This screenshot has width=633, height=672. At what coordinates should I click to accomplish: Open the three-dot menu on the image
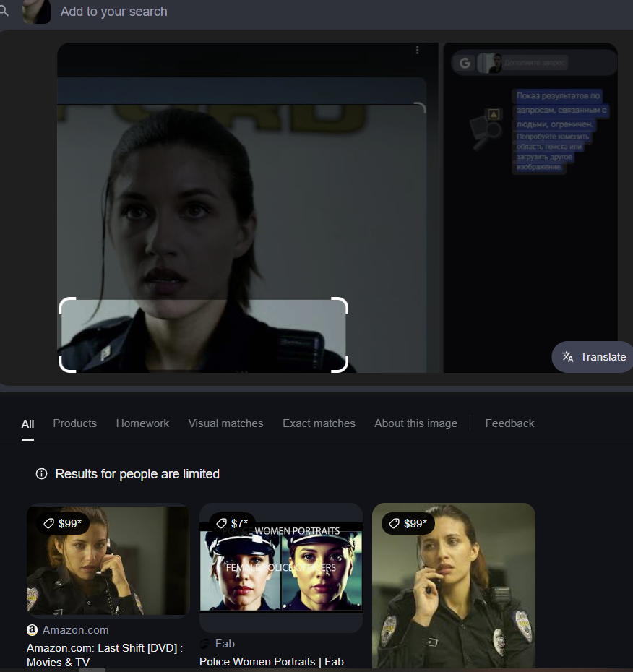(x=417, y=50)
